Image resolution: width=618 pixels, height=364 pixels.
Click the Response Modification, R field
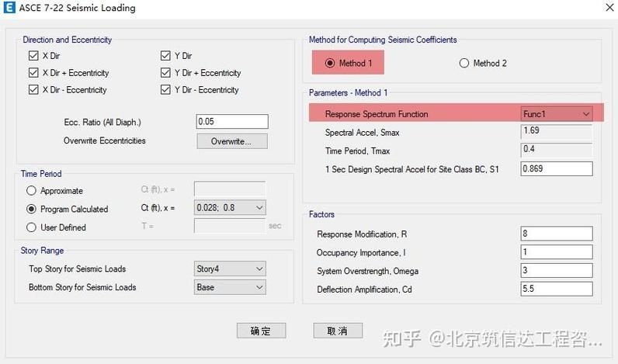point(557,234)
